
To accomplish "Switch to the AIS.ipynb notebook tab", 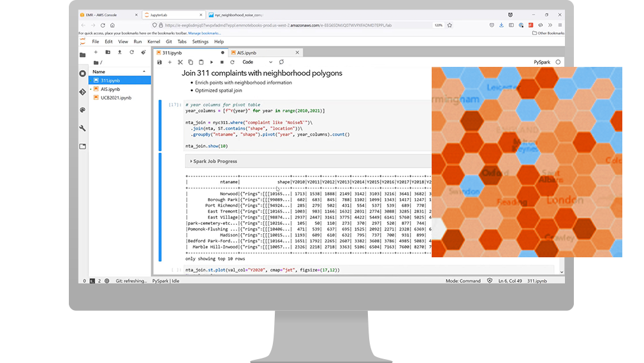I will (x=247, y=52).
